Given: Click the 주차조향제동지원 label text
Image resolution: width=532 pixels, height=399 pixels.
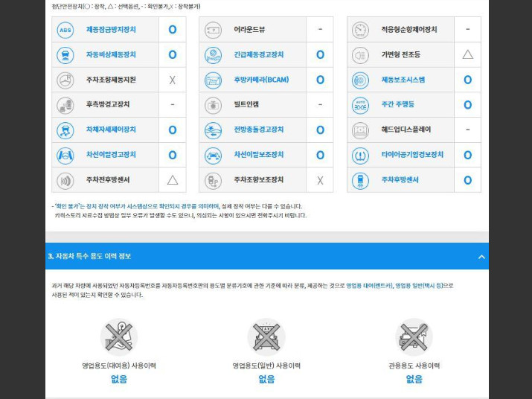Looking at the screenshot, I should [x=111, y=80].
